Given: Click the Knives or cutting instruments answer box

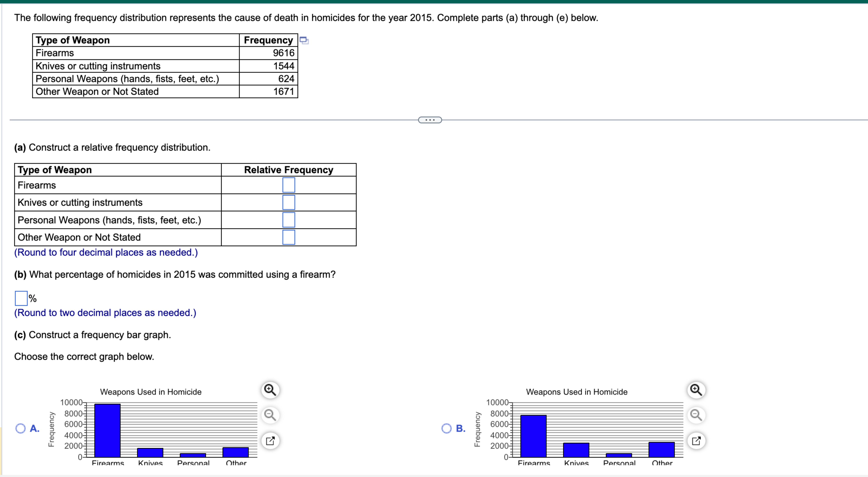Looking at the screenshot, I should tap(289, 202).
